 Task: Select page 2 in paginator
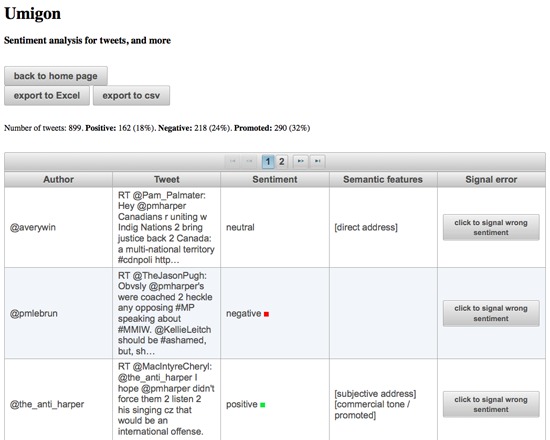[281, 161]
